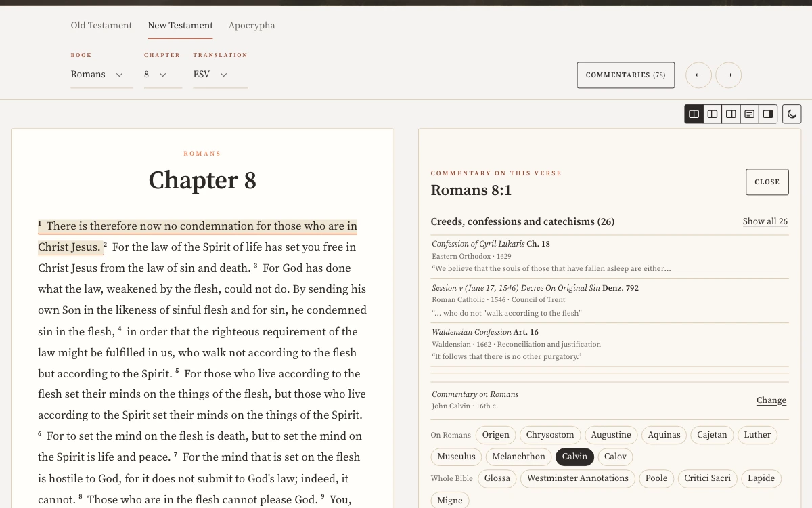Click 'Commentary on Romans' John Calvin title
This screenshot has height=508, width=812.
[475, 394]
